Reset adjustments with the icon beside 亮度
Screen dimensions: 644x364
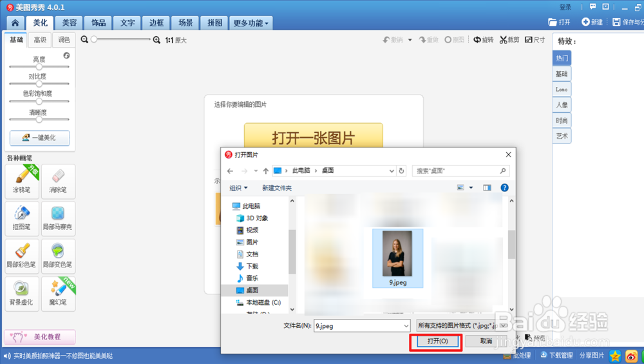tap(66, 55)
